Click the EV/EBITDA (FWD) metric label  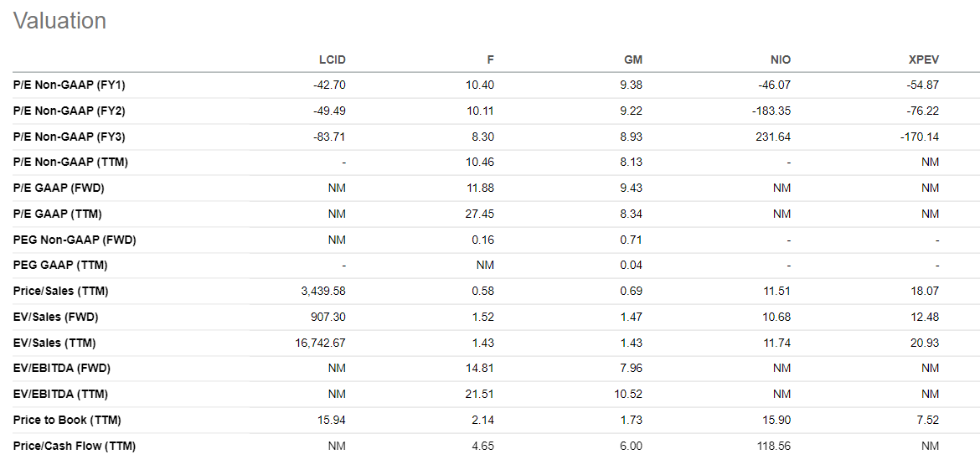pyautogui.click(x=62, y=368)
